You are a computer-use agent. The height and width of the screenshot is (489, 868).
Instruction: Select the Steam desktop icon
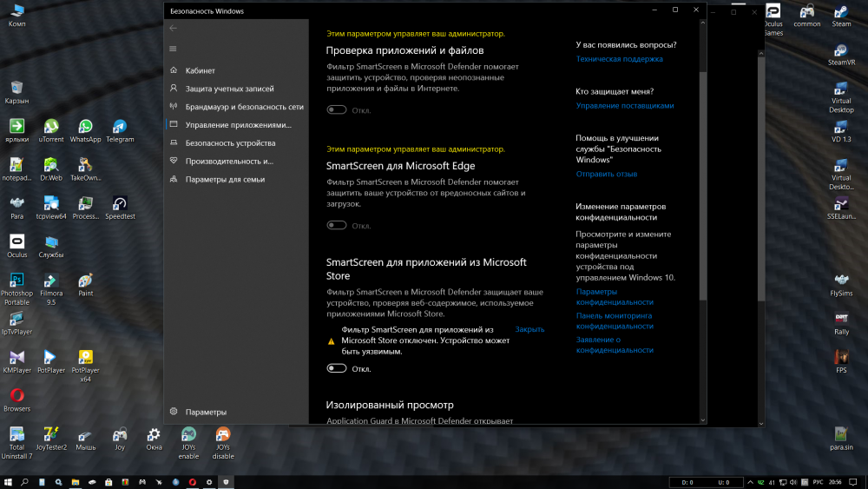coord(841,16)
